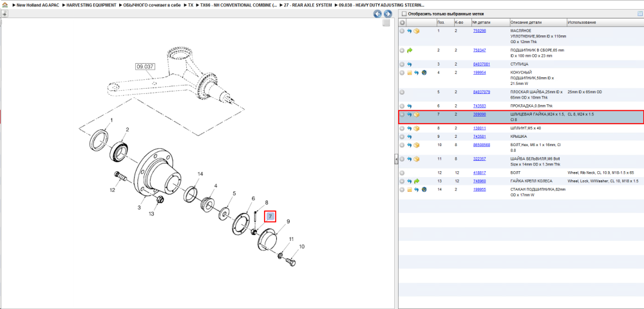Click the blue arrow icon for part 322357

pos(410,159)
